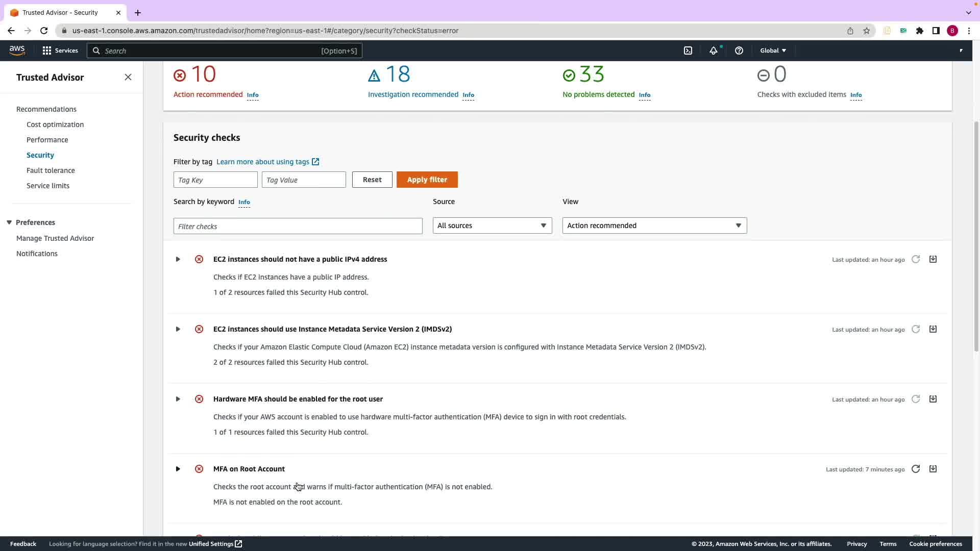Open Fault tolerance in the sidebar
This screenshot has width=980, height=551.
pos(51,170)
